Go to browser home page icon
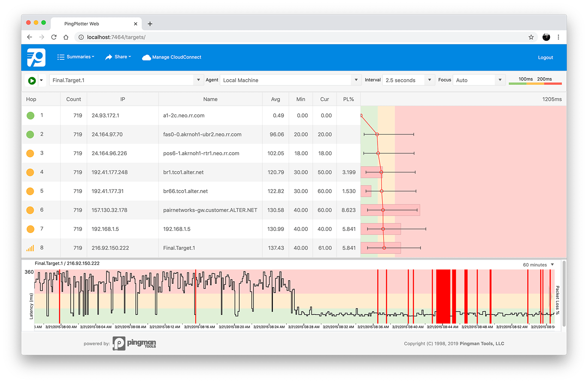588x383 pixels. [x=66, y=37]
